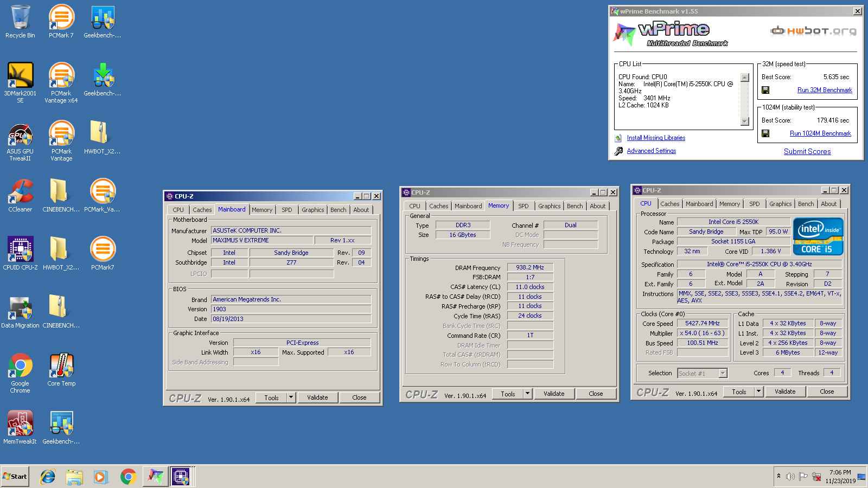The image size is (868, 488).
Task: Open Tools dropdown arrow in CPU tab CPU-Z window
Action: click(758, 391)
